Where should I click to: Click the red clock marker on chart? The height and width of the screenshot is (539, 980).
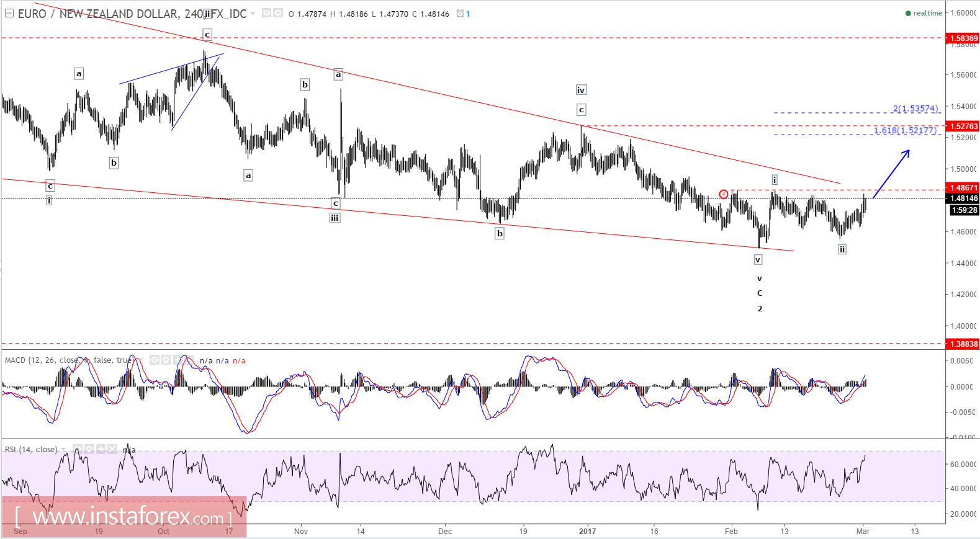pyautogui.click(x=724, y=194)
